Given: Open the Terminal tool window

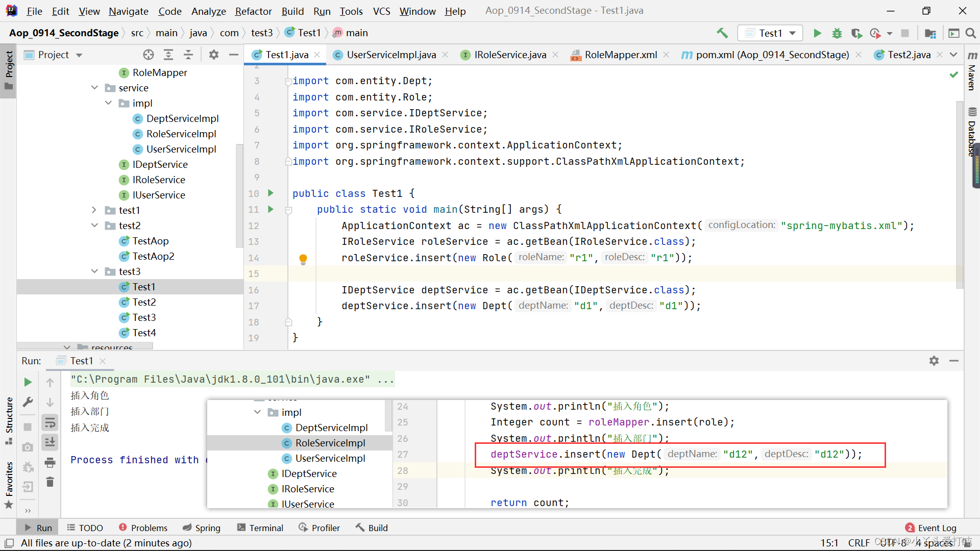Looking at the screenshot, I should (260, 528).
